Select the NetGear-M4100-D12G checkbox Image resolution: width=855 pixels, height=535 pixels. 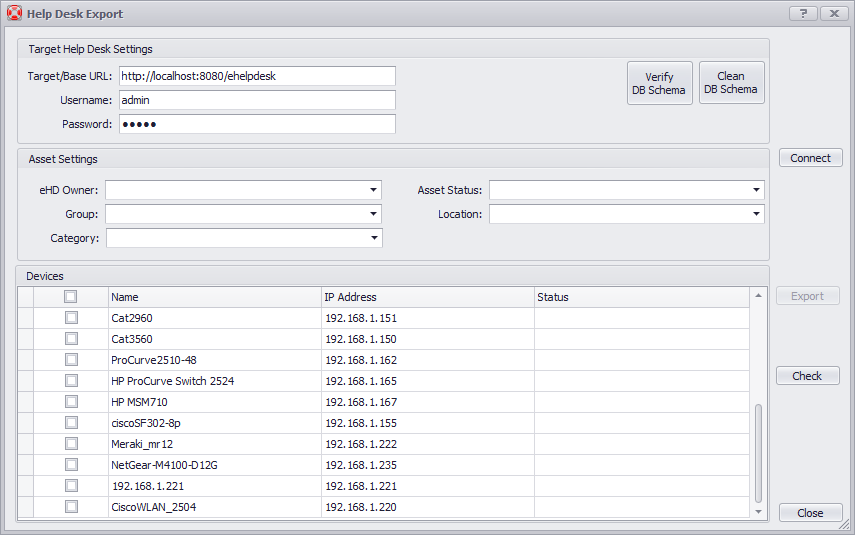(x=71, y=465)
